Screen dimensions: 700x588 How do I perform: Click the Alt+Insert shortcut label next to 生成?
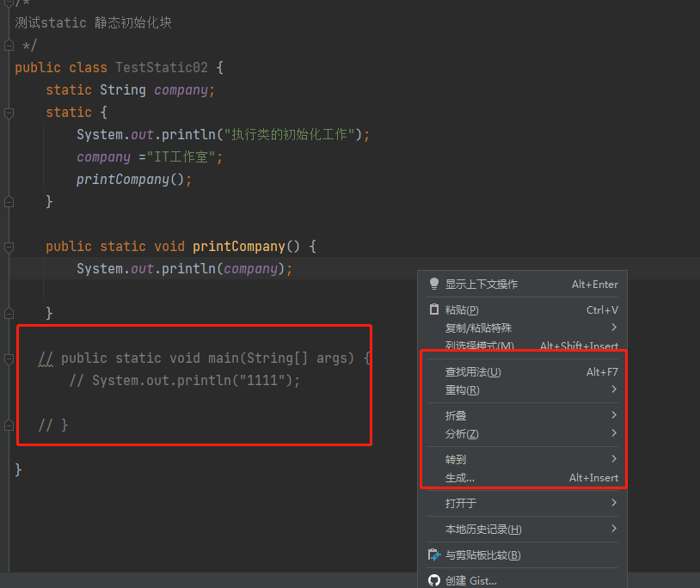[x=593, y=478]
